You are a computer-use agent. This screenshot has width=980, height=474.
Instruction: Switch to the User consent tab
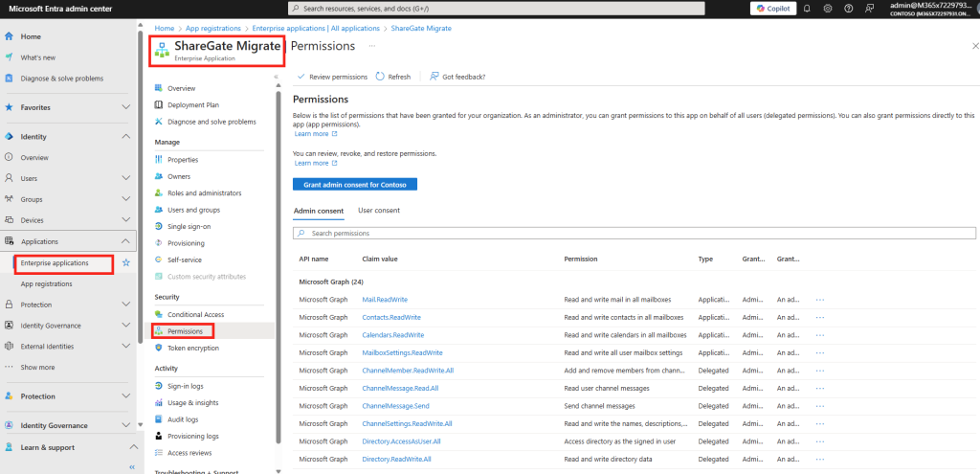click(379, 211)
